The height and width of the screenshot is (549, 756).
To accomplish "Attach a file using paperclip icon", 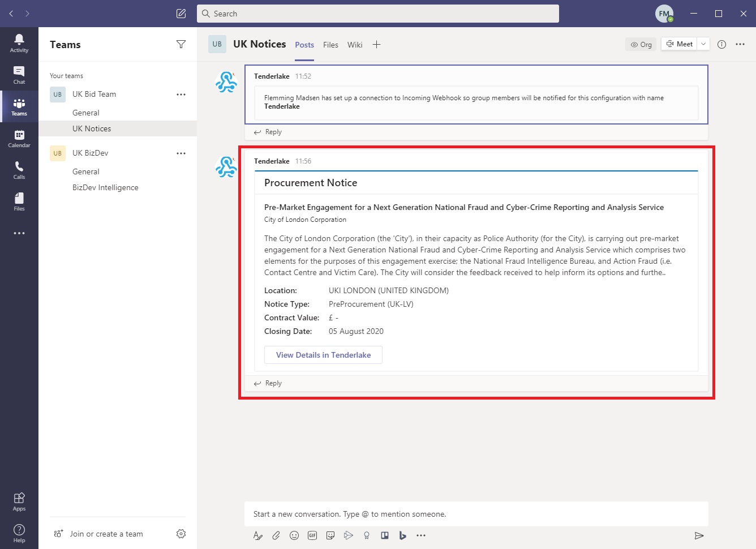I will pos(276,535).
